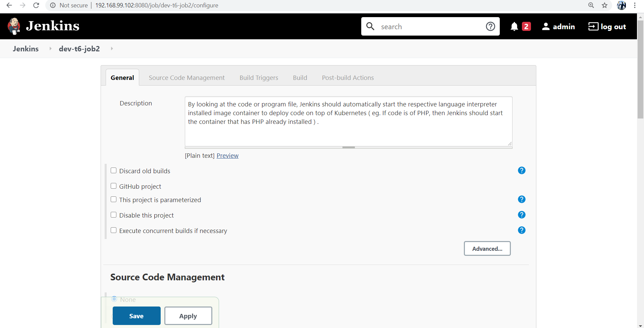This screenshot has height=328, width=644.
Task: Open help for Execute concurrent builds
Action: coord(522,230)
